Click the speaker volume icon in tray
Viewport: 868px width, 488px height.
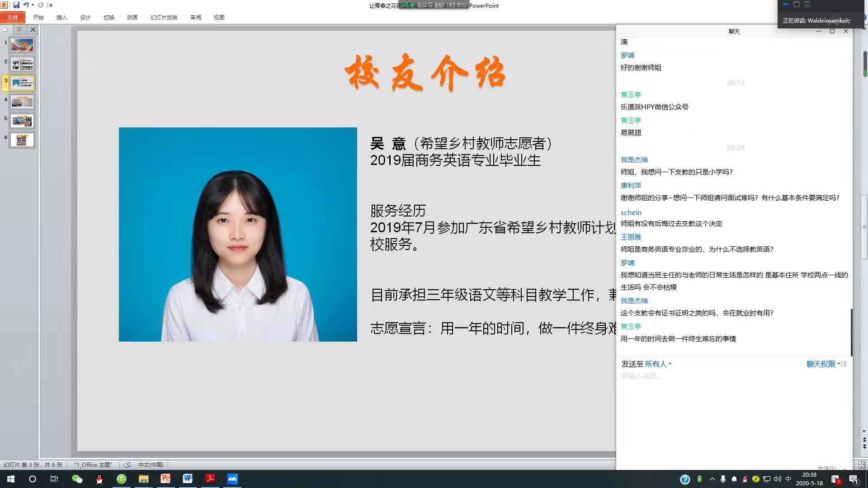click(x=777, y=479)
